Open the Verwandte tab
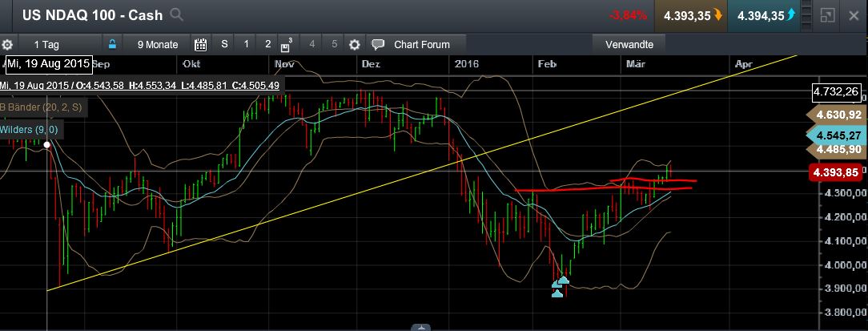The width and height of the screenshot is (868, 331). (x=629, y=44)
